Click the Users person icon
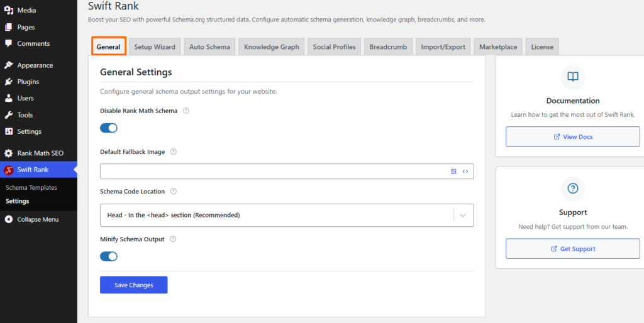The width and height of the screenshot is (644, 323). click(9, 98)
